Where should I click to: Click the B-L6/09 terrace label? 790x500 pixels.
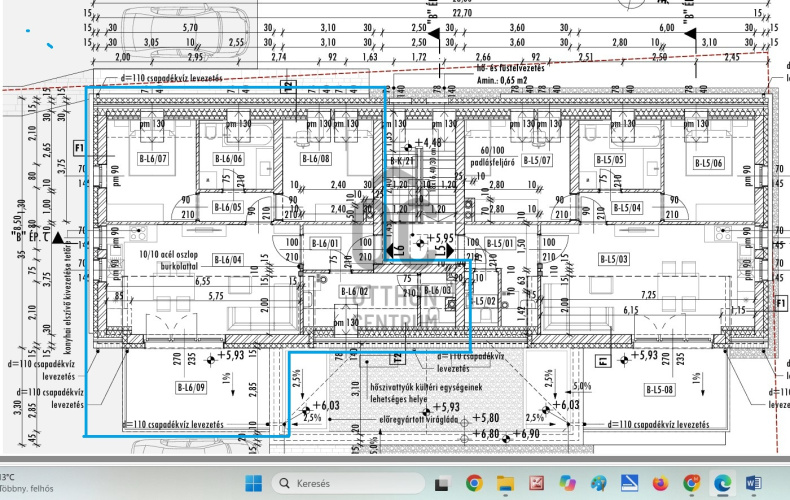pos(191,388)
